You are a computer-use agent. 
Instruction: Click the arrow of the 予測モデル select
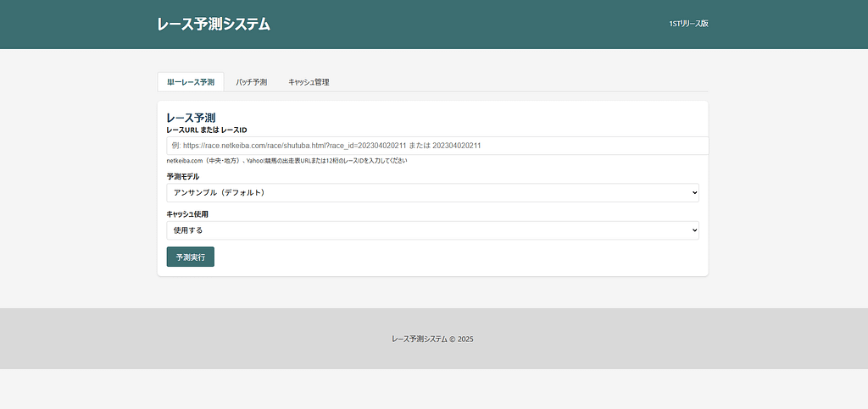tap(694, 193)
